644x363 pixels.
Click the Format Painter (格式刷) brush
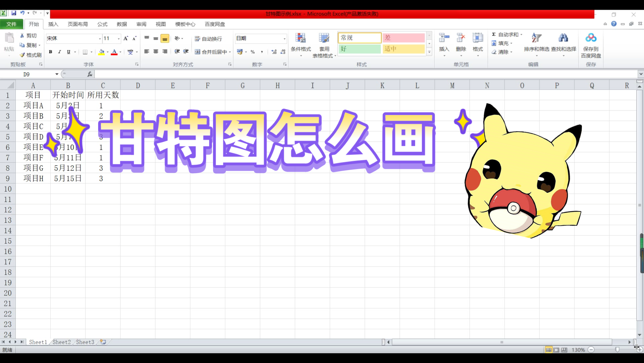[30, 55]
